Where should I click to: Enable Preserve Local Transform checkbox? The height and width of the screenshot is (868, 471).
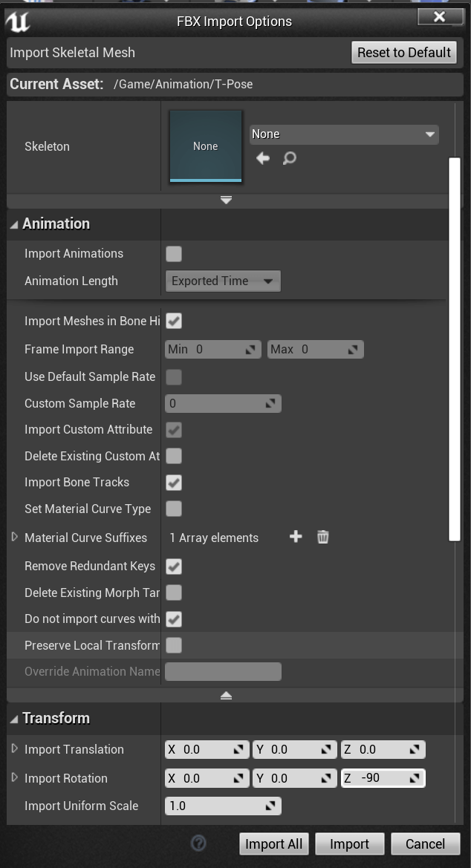(x=173, y=645)
